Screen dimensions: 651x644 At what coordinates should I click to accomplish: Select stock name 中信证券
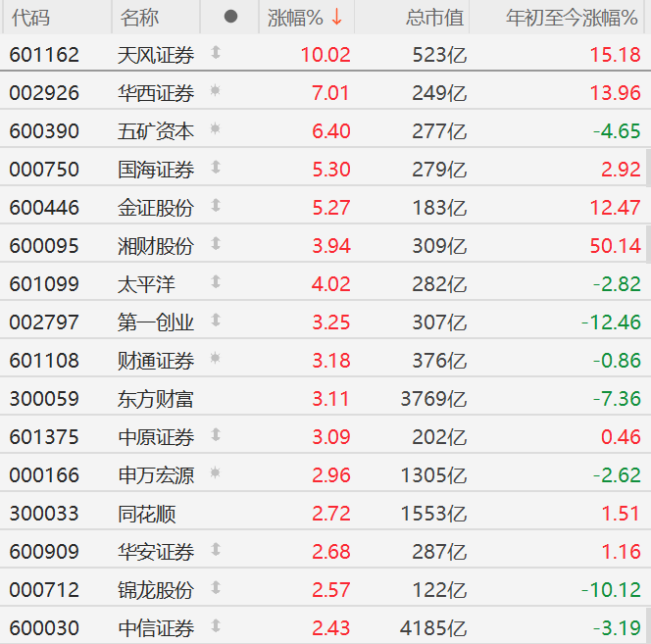point(156,628)
